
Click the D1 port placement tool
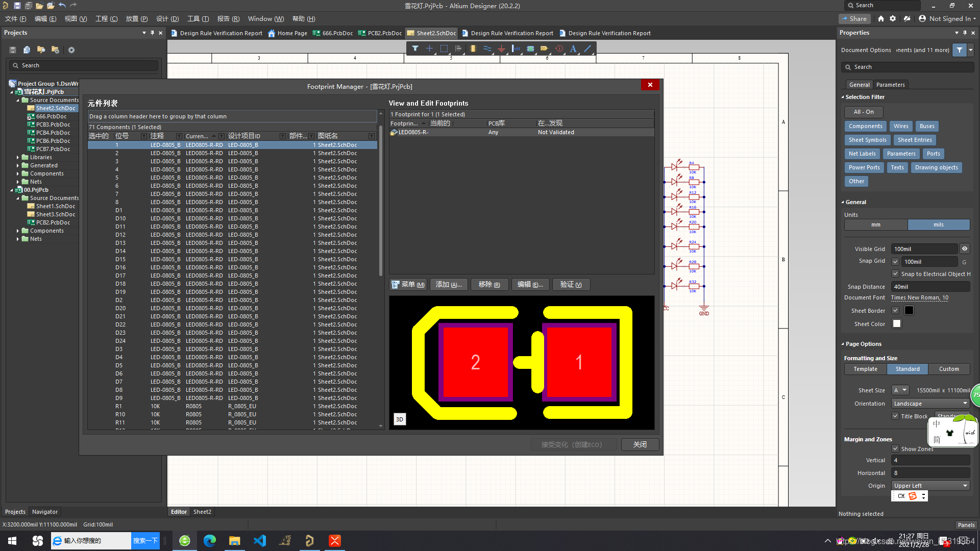(x=545, y=48)
